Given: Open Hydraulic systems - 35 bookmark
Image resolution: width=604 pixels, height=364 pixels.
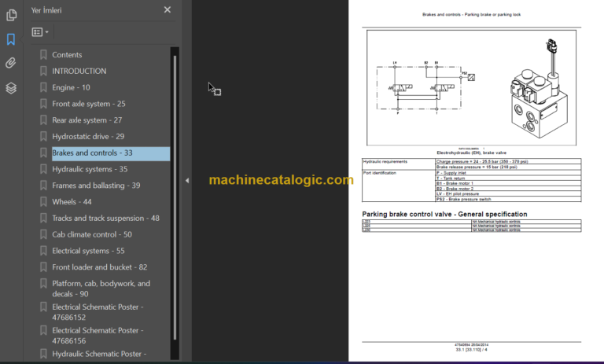Looking at the screenshot, I should pyautogui.click(x=90, y=169).
